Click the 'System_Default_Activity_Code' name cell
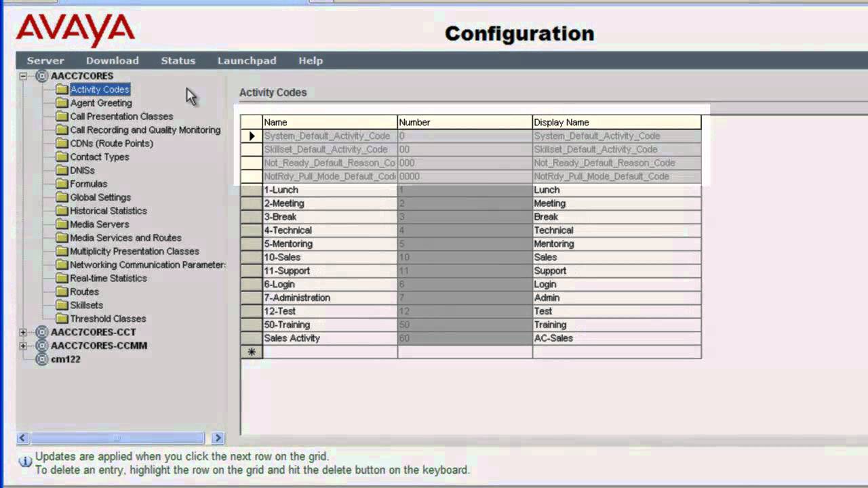Screen dimensions: 868x488 (330, 136)
